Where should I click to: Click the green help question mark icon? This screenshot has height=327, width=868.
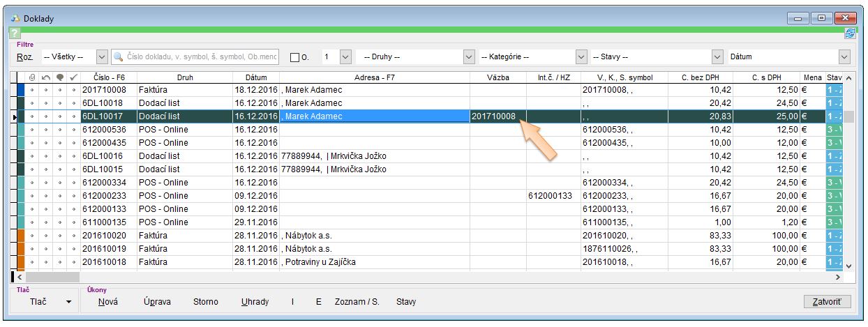(14, 33)
